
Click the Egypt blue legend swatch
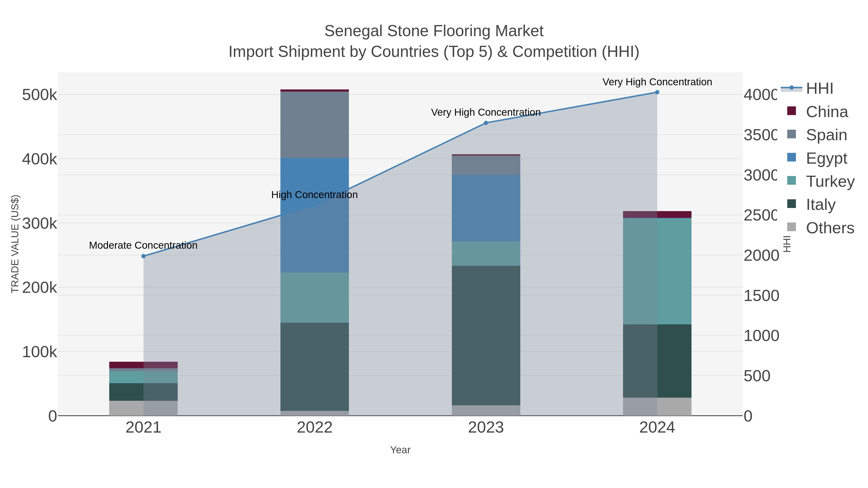(x=792, y=157)
